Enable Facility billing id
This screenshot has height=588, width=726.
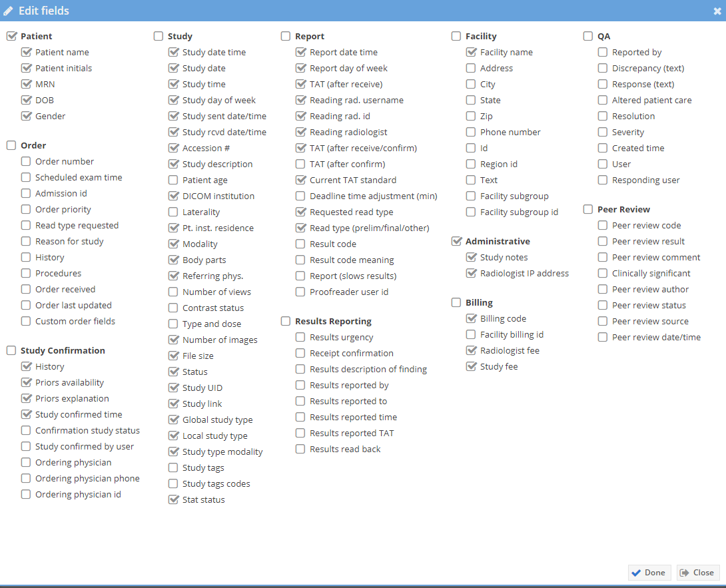pos(472,334)
